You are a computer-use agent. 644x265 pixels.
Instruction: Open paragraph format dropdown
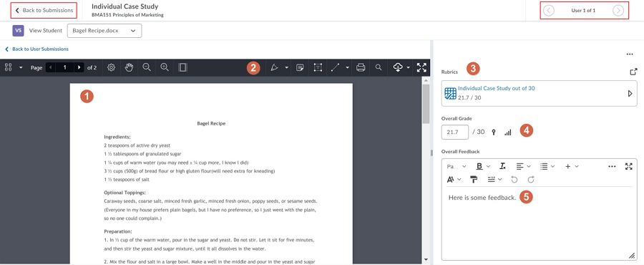[x=457, y=166]
